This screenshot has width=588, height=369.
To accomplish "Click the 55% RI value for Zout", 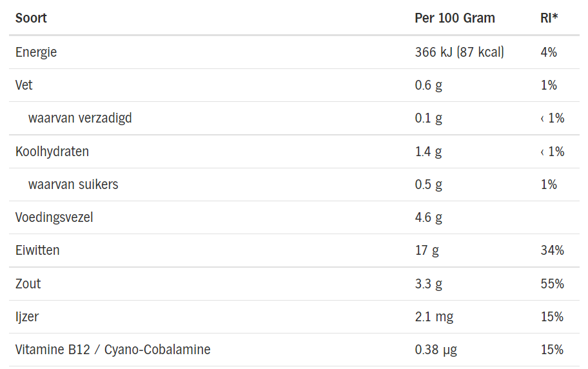I will [552, 284].
